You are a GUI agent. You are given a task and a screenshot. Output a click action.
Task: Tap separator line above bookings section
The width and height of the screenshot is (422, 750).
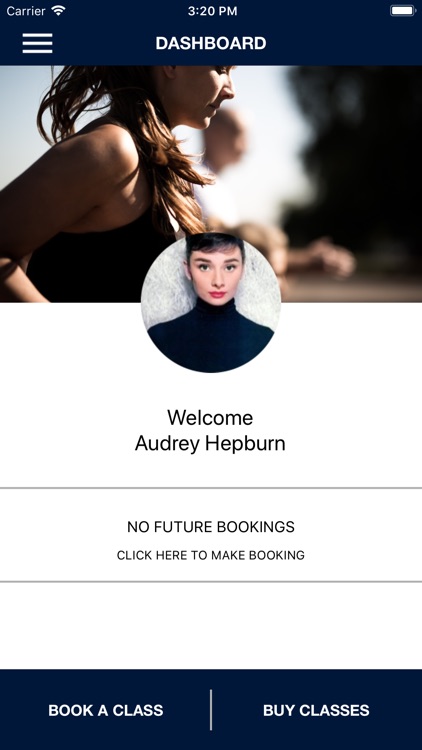tap(211, 488)
